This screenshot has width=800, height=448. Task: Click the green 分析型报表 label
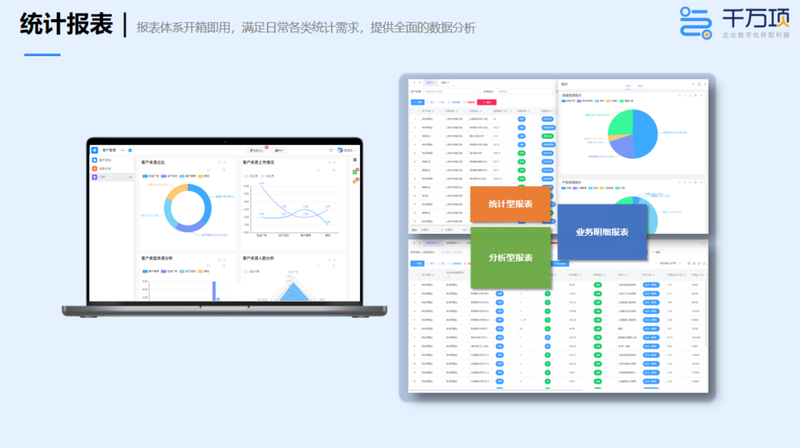[510, 256]
